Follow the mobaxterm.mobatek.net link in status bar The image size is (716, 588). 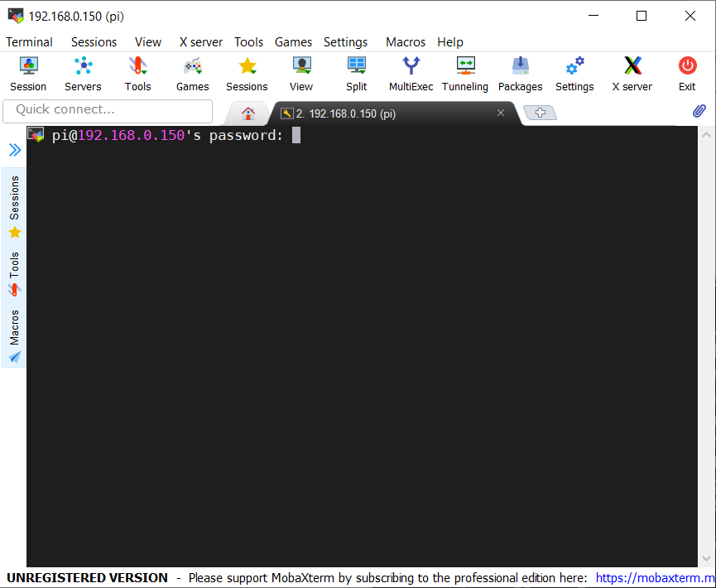point(656,578)
